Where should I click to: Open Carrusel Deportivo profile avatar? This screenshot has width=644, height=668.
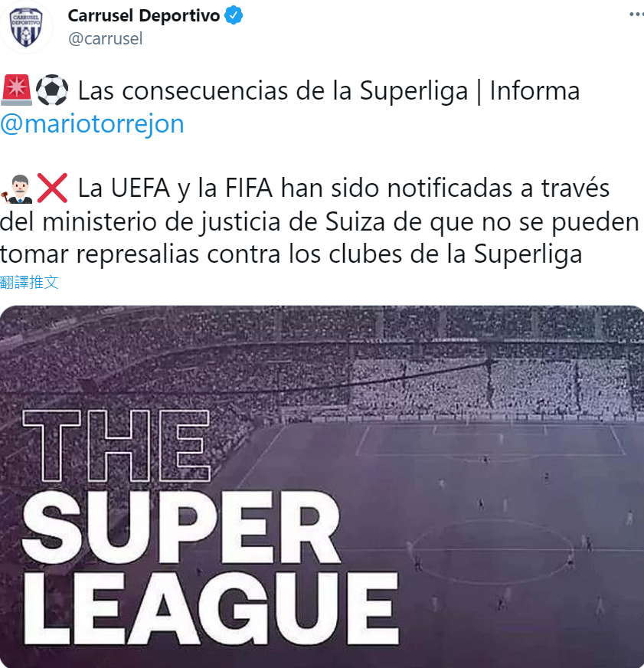[x=26, y=27]
